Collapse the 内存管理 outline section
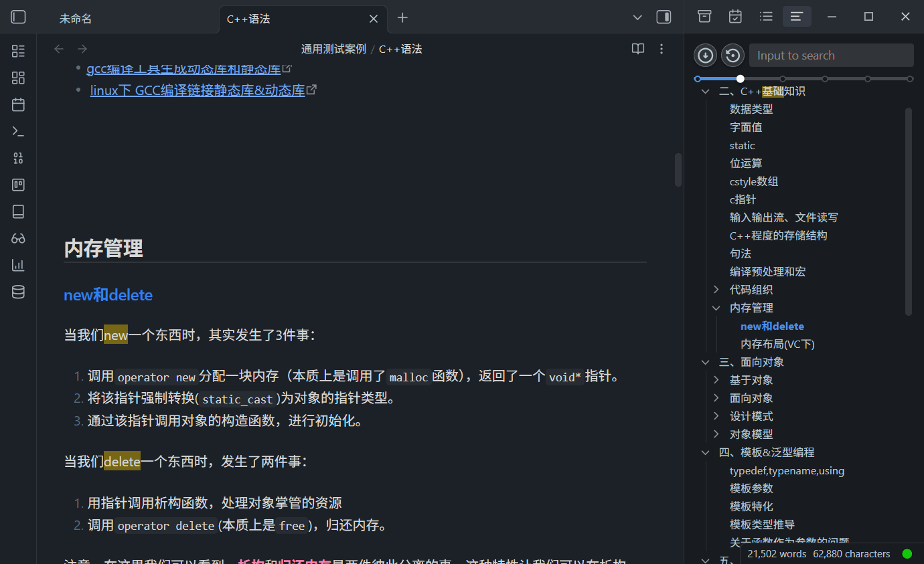The image size is (924, 564). [x=716, y=308]
